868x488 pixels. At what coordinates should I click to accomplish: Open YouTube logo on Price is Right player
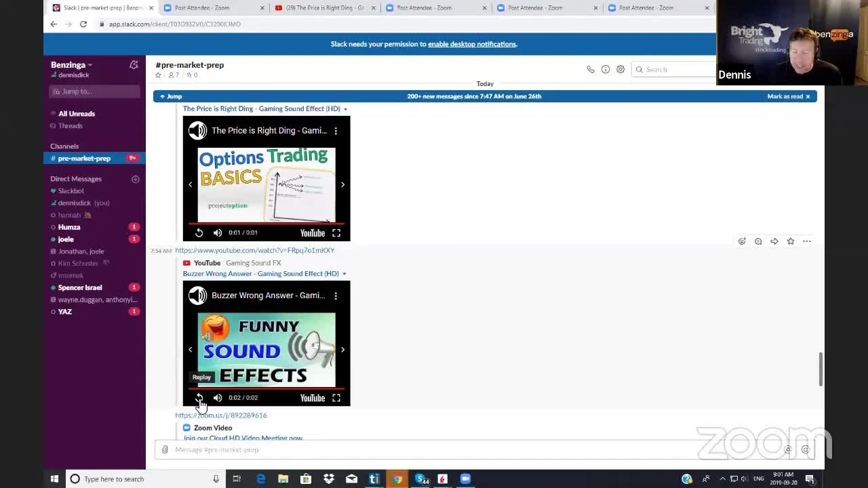pos(313,233)
